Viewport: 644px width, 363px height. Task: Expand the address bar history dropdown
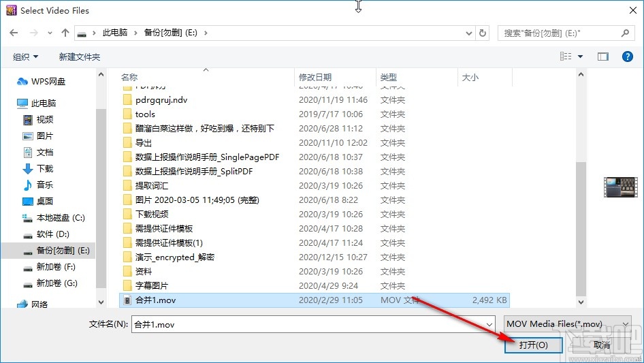(468, 33)
